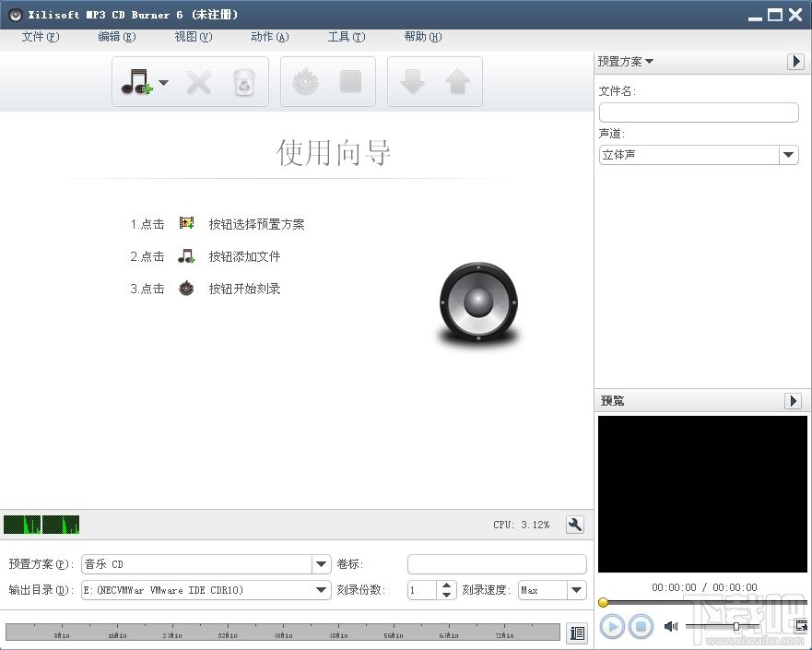Click the speaker graphic in wizard area
812x650 pixels.
478,303
